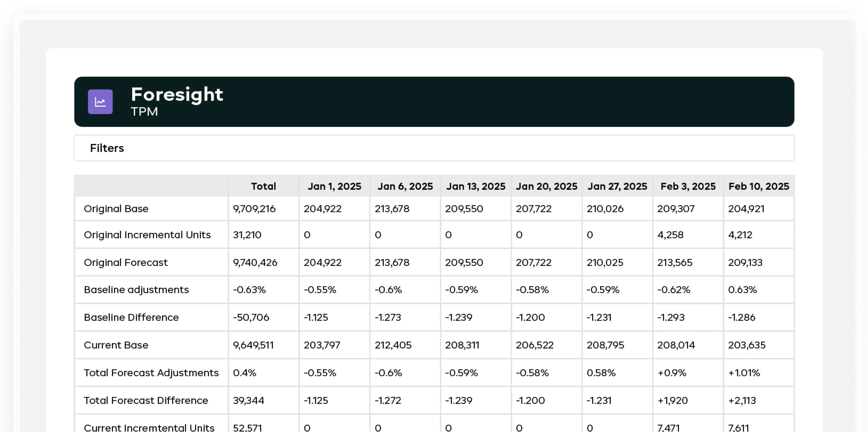The image size is (868, 432).
Task: Click Original Incremental Units total 31,210
Action: click(x=247, y=235)
